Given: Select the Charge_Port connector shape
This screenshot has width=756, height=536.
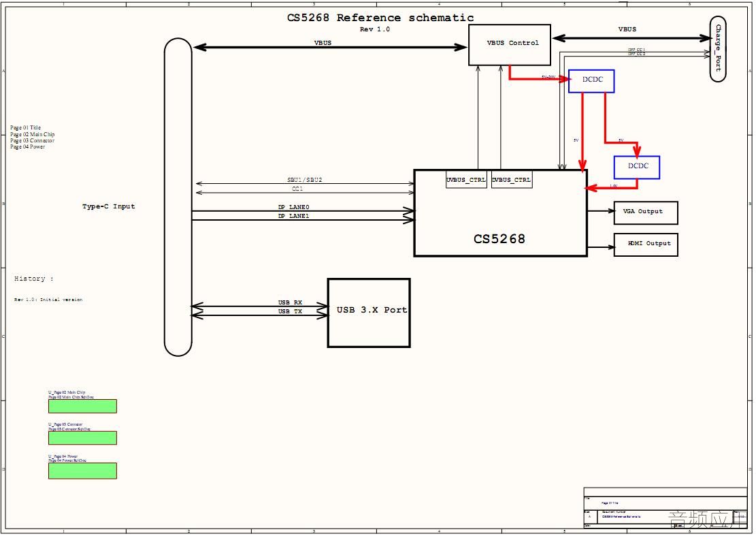Looking at the screenshot, I should (718, 49).
